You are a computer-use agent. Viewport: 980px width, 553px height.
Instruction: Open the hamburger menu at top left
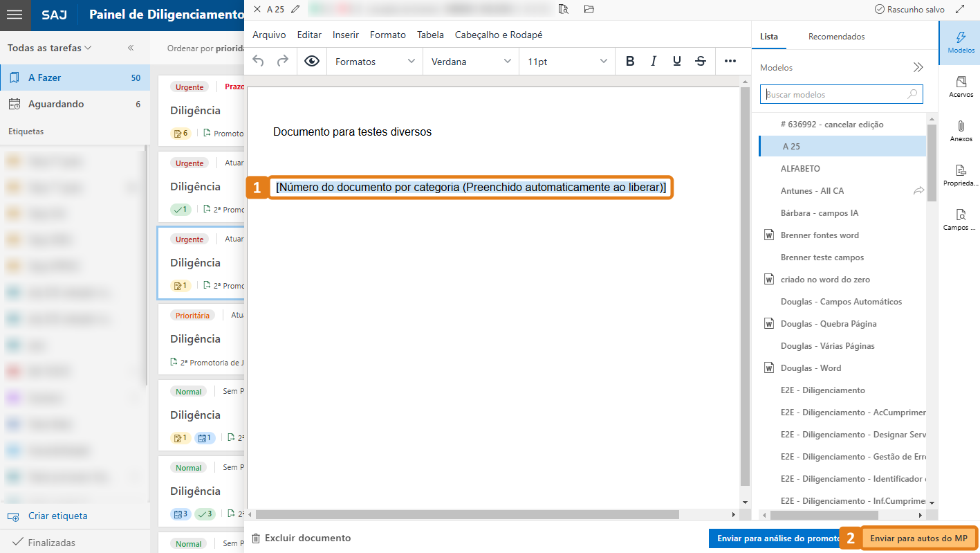(x=15, y=15)
